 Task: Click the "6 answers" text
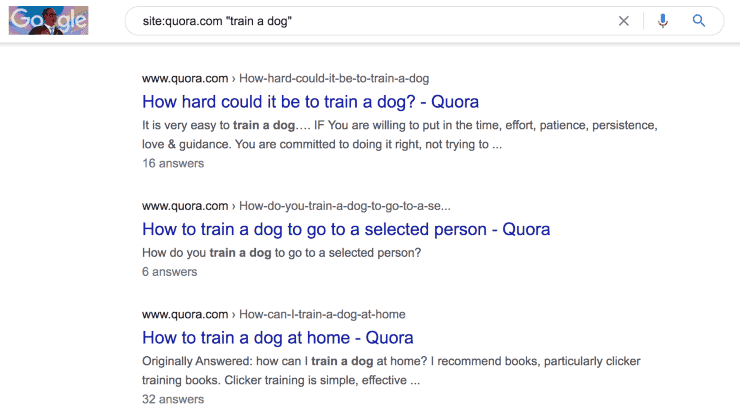point(170,271)
